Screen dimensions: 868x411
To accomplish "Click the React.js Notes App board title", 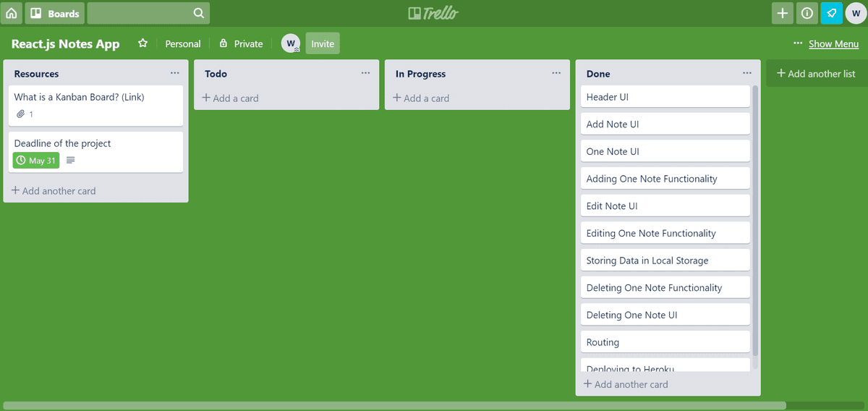I will coord(66,43).
